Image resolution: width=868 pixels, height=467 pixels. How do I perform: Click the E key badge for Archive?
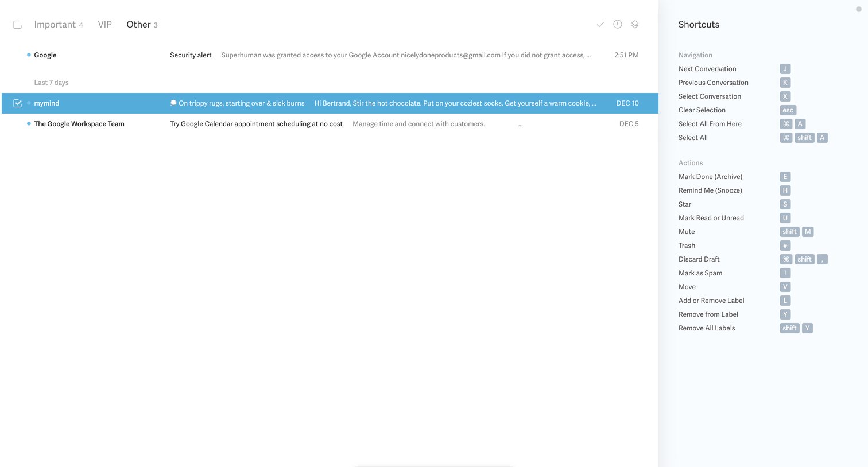(785, 177)
